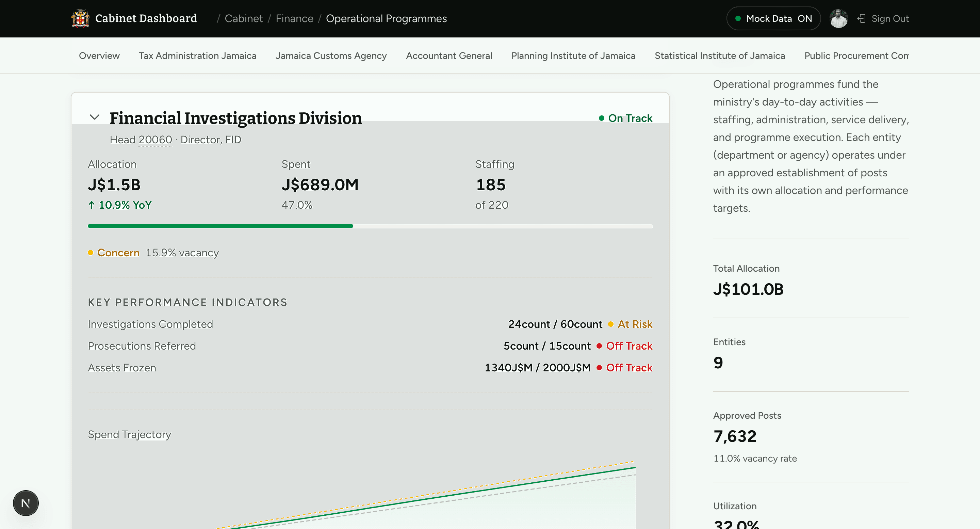
Task: Click the 1340J$M / 2000J$M value
Action: (538, 367)
